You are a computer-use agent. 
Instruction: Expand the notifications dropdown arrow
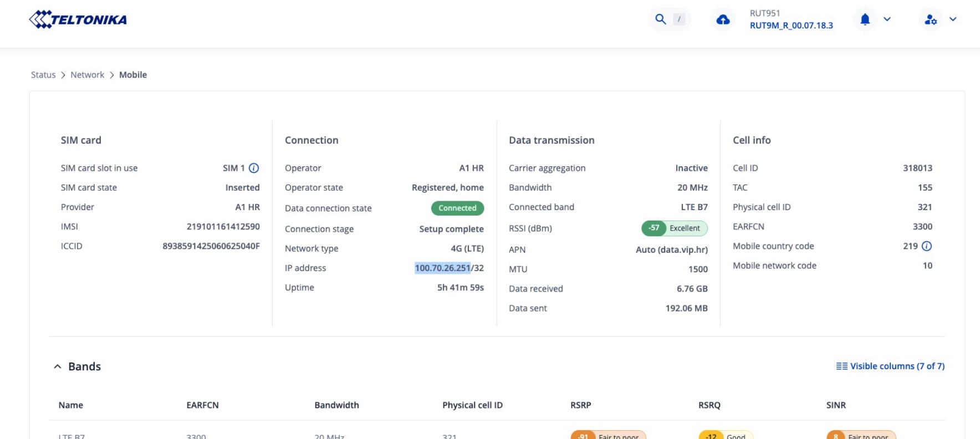pyautogui.click(x=887, y=19)
